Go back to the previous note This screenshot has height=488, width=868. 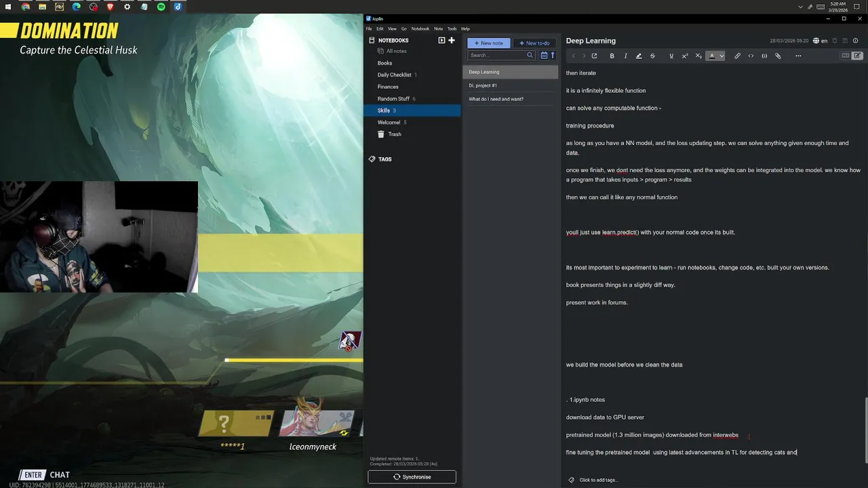coord(574,56)
